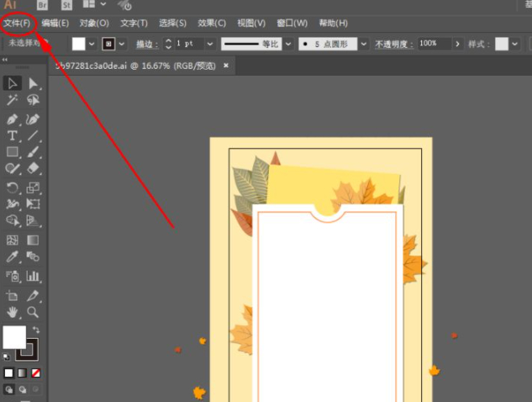
Task: Select the Eyedropper tool
Action: click(x=13, y=257)
